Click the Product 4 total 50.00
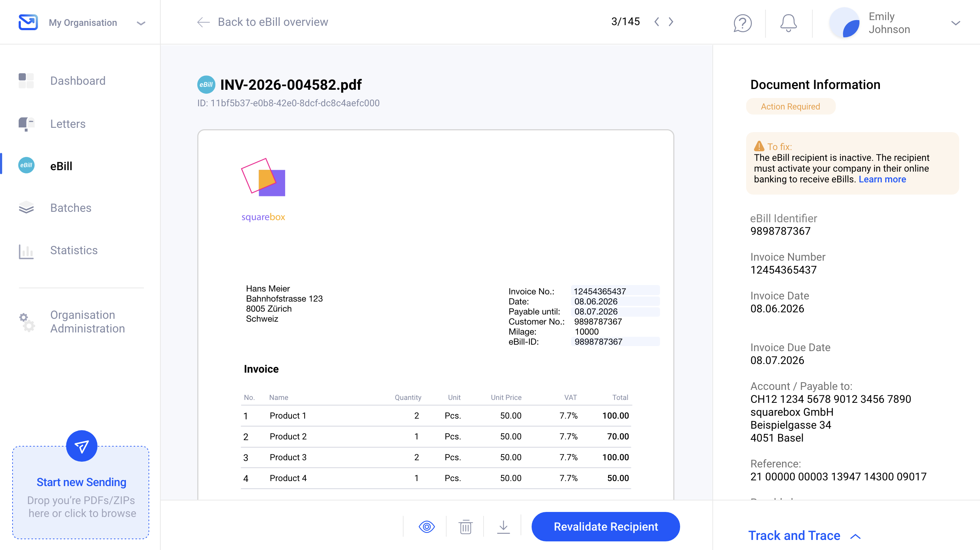 618,478
